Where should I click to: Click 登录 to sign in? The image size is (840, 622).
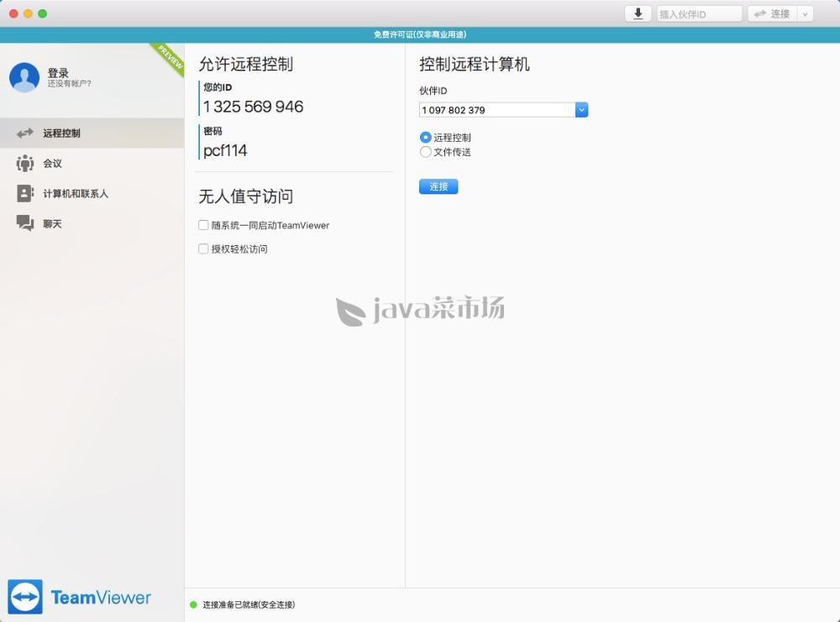point(58,73)
